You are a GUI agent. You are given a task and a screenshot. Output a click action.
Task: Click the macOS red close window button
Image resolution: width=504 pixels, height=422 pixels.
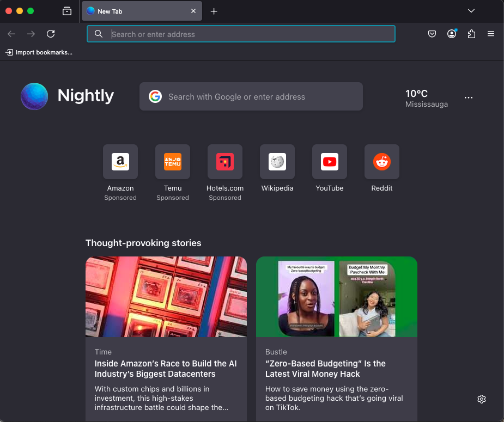tap(9, 11)
